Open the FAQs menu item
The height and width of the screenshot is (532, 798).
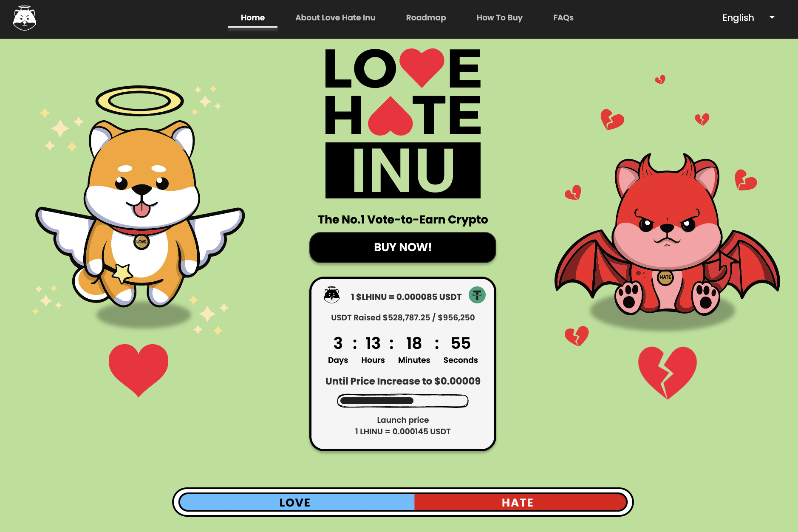(x=563, y=18)
